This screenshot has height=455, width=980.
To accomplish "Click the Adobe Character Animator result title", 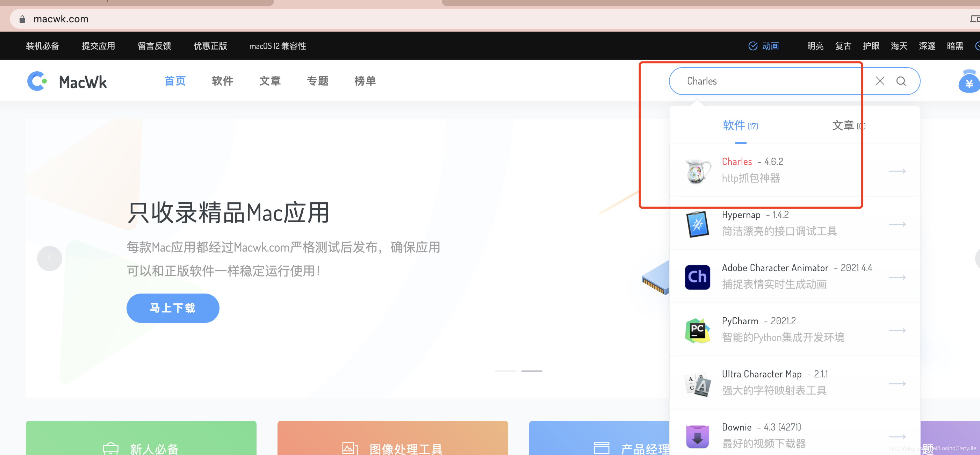I will click(797, 268).
